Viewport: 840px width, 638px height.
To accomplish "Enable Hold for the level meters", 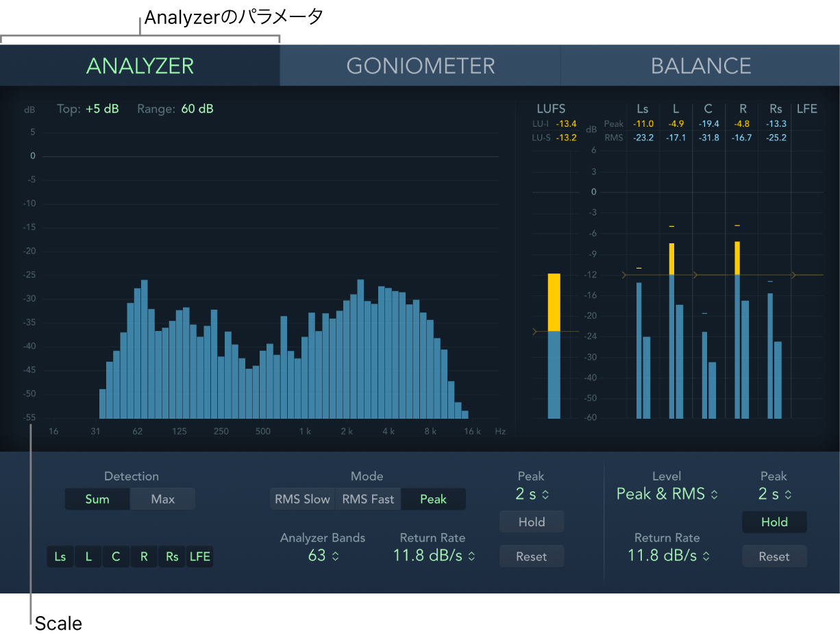I will (x=774, y=522).
